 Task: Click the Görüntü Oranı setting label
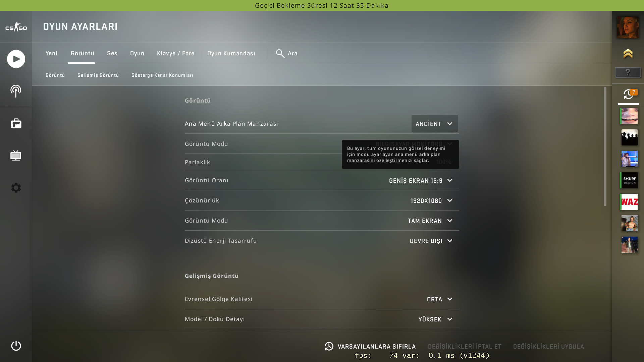pos(207,180)
